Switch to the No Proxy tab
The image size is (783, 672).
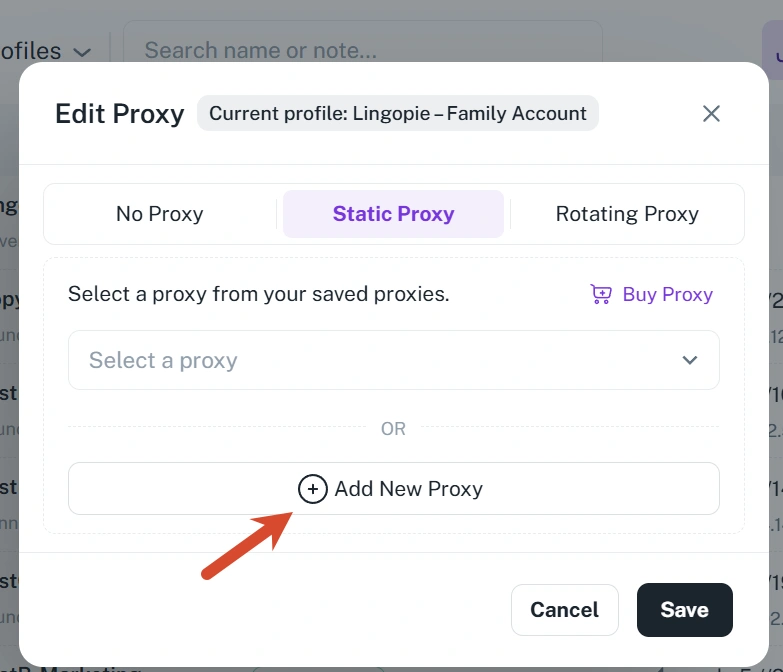click(160, 214)
